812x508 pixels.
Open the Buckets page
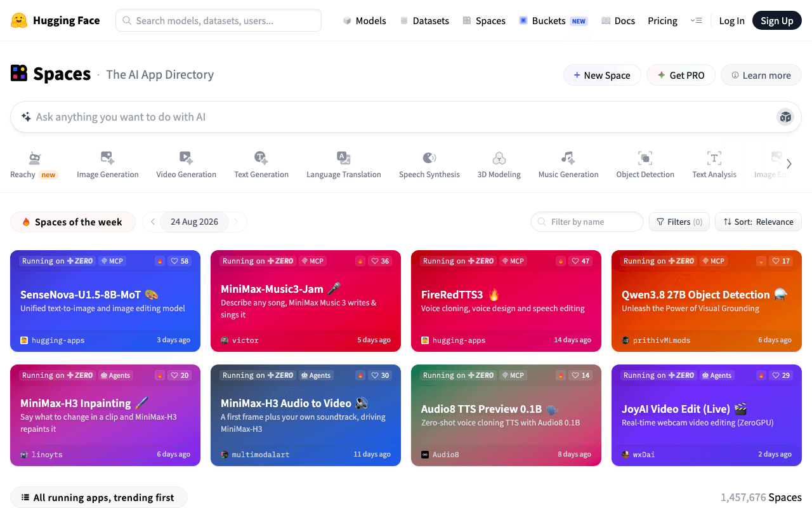pyautogui.click(x=553, y=20)
